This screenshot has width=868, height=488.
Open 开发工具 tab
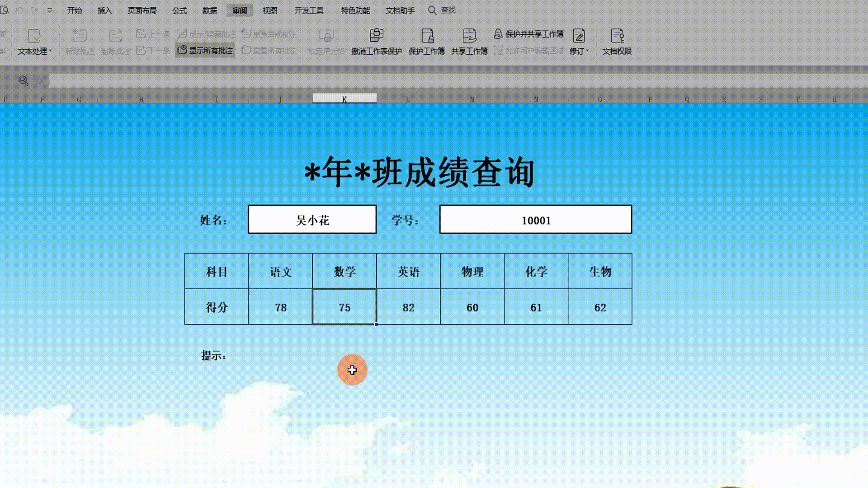[309, 10]
